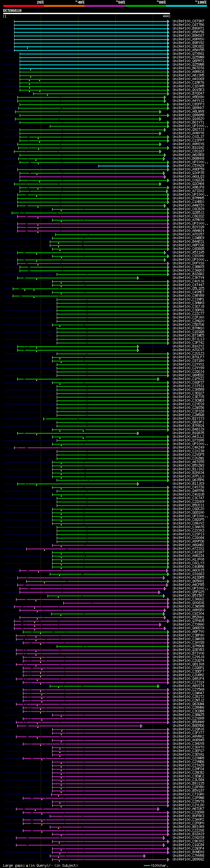Click the UniRef100_C1HRE0 label
The image size is (210, 868).
[188, 202]
